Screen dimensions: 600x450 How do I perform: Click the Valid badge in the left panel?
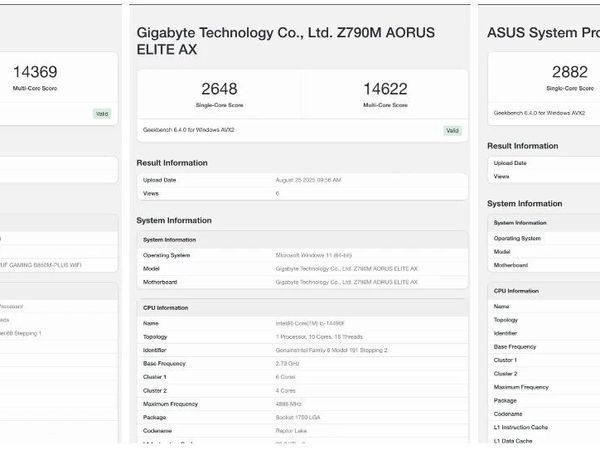tap(102, 114)
